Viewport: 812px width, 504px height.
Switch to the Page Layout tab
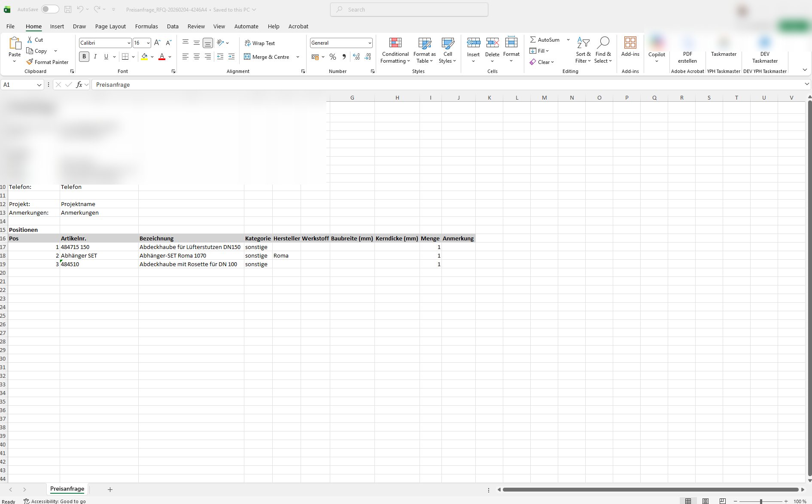click(110, 26)
